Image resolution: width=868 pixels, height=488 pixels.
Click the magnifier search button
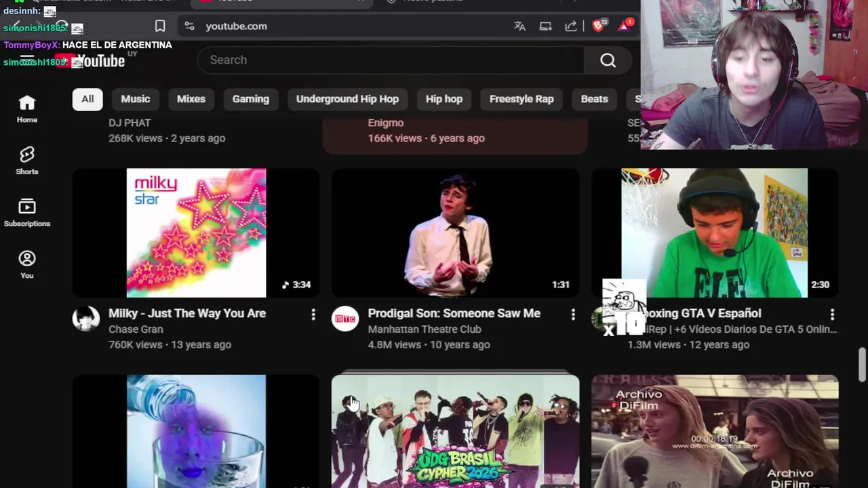coord(608,60)
